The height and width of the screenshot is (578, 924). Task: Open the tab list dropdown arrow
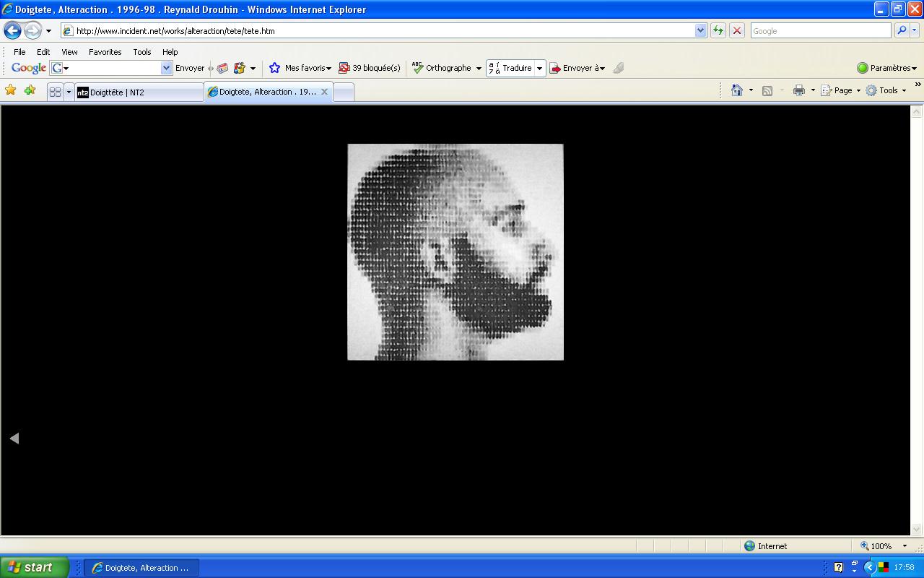coord(69,92)
